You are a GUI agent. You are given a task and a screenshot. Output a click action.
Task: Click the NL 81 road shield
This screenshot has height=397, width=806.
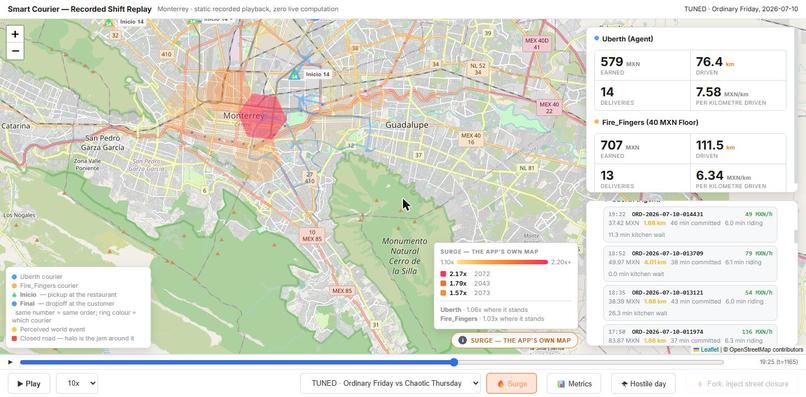[x=527, y=168]
